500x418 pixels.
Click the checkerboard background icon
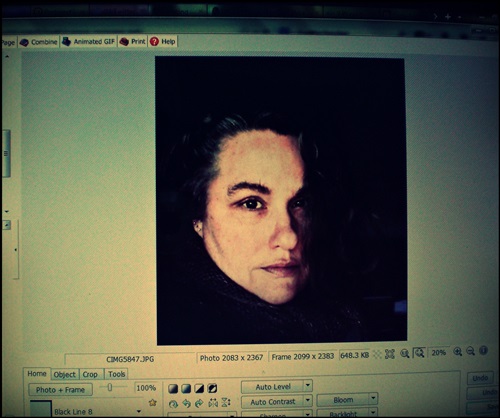click(377, 354)
